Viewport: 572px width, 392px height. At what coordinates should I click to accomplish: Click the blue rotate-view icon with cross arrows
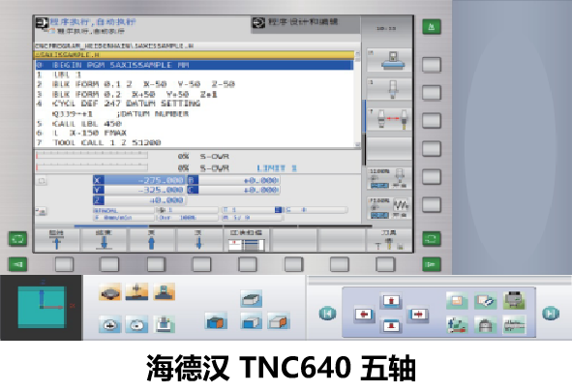coord(109,324)
